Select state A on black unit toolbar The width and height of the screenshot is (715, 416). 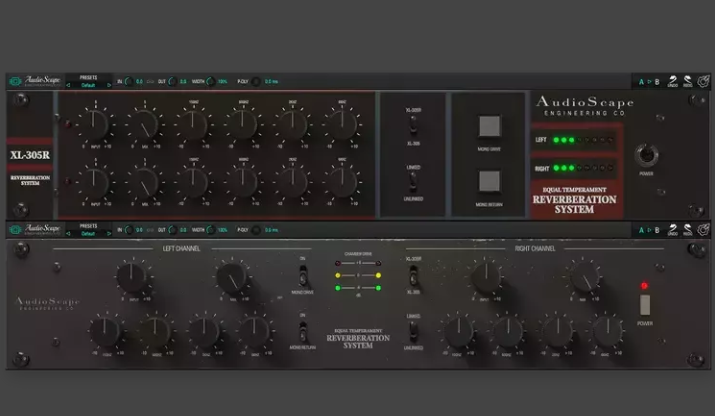pyautogui.click(x=641, y=230)
